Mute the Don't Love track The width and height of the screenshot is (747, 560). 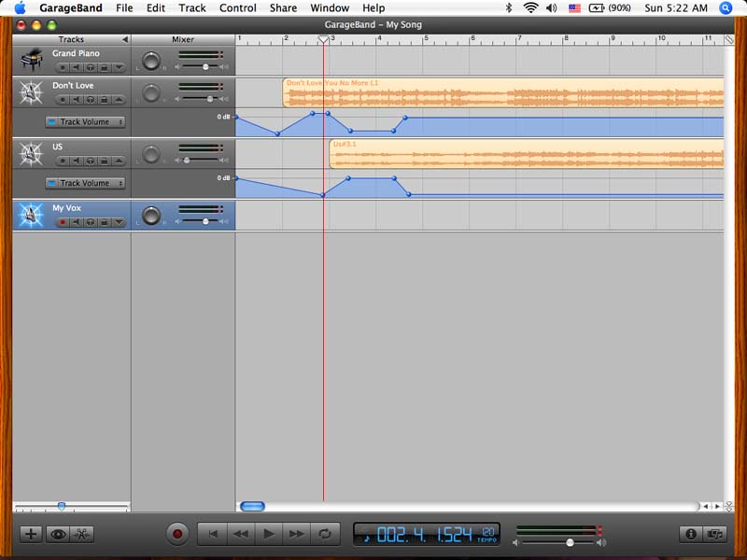tap(77, 100)
